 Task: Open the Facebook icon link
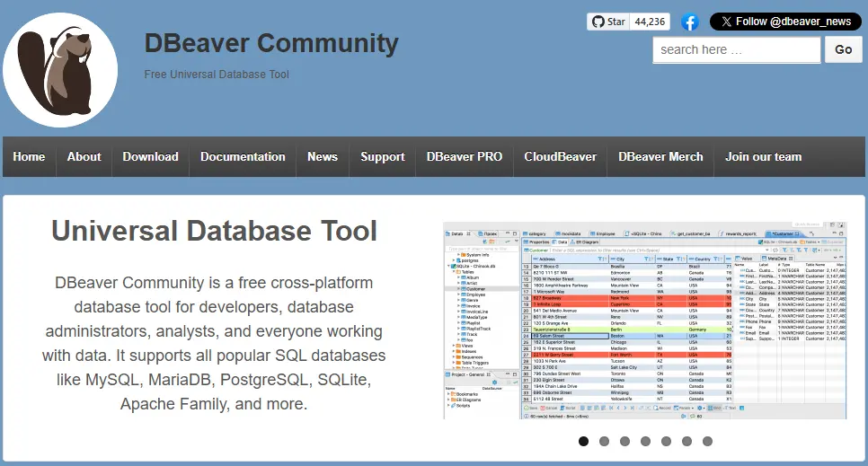689,22
